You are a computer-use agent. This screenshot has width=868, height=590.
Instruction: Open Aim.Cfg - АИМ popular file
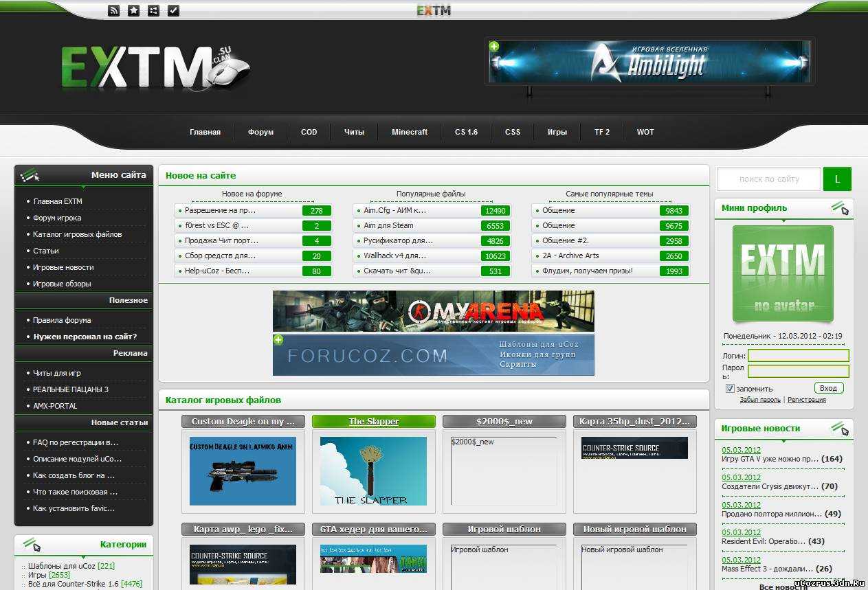pyautogui.click(x=394, y=210)
